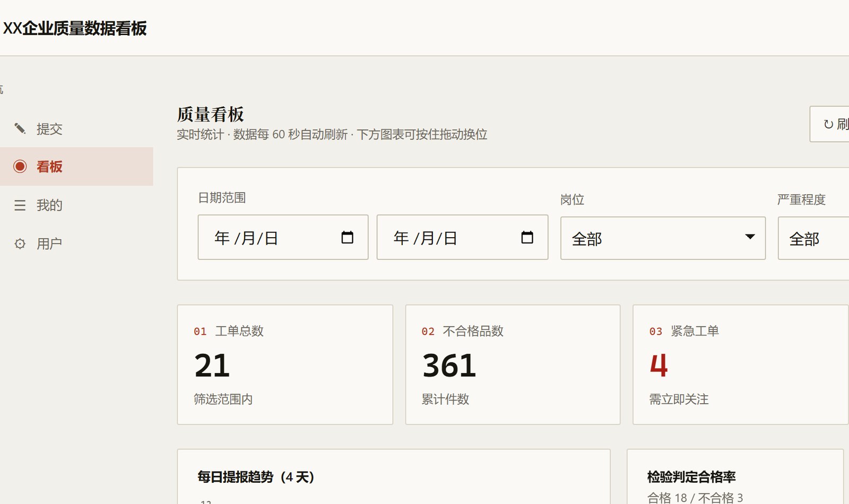Expand the 岗位 dropdown showing 全部
Viewport: 849px width, 504px height.
point(663,238)
